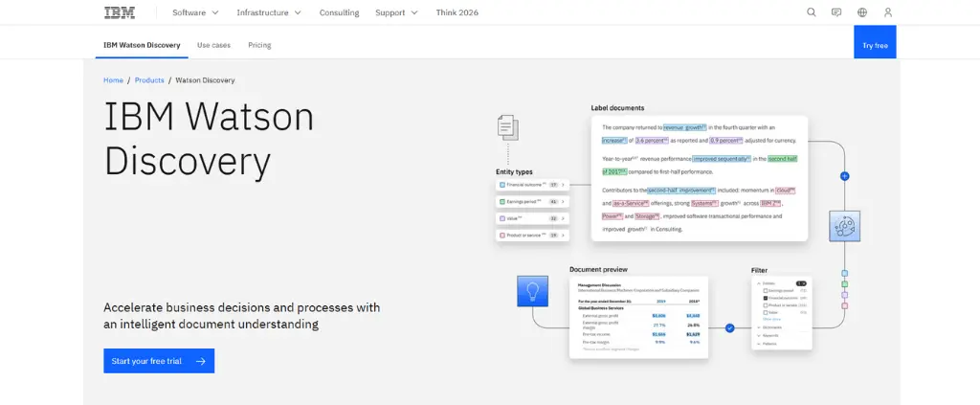Expand the Product or service entity type row
This screenshot has width=980, height=405.
pos(532,236)
